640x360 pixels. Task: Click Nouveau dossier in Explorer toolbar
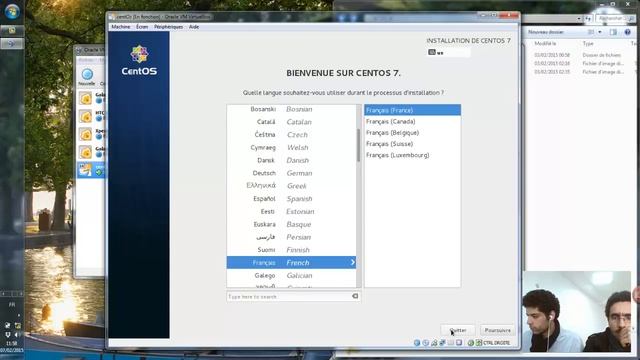pyautogui.click(x=546, y=32)
